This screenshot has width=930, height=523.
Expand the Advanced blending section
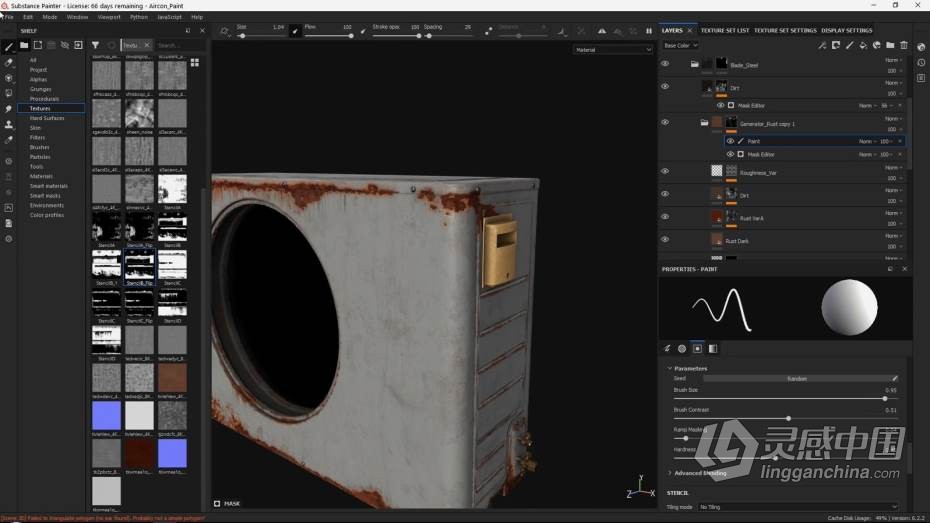click(x=670, y=473)
